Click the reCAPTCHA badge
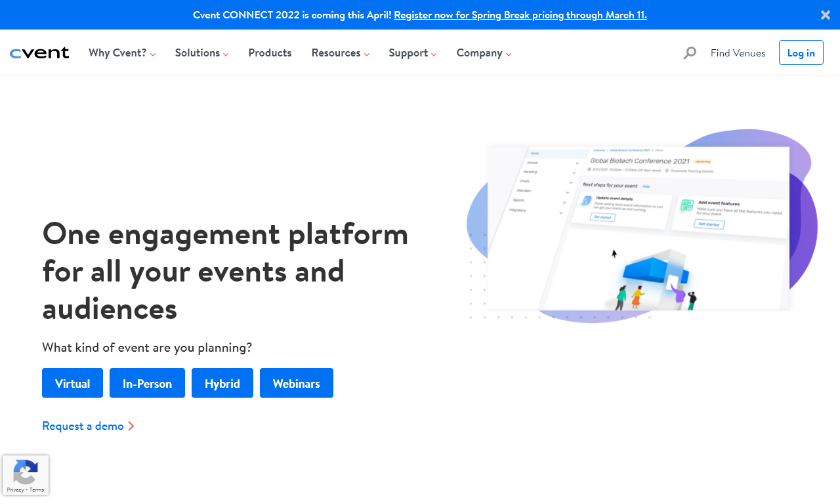 [x=26, y=475]
